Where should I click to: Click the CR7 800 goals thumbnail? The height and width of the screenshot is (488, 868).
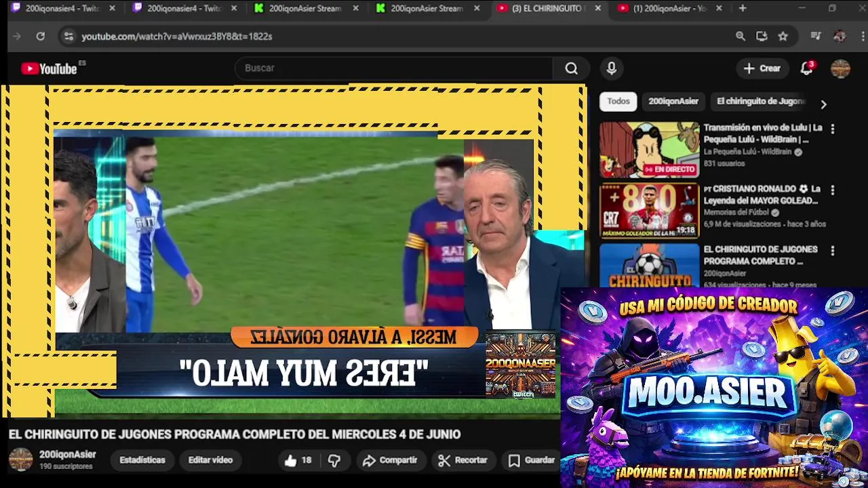pos(649,211)
